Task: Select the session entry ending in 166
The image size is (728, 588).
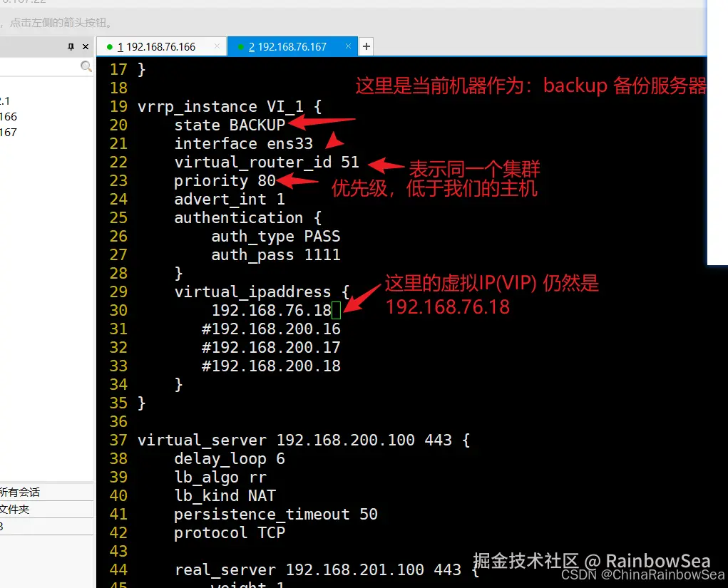Action: 9,116
